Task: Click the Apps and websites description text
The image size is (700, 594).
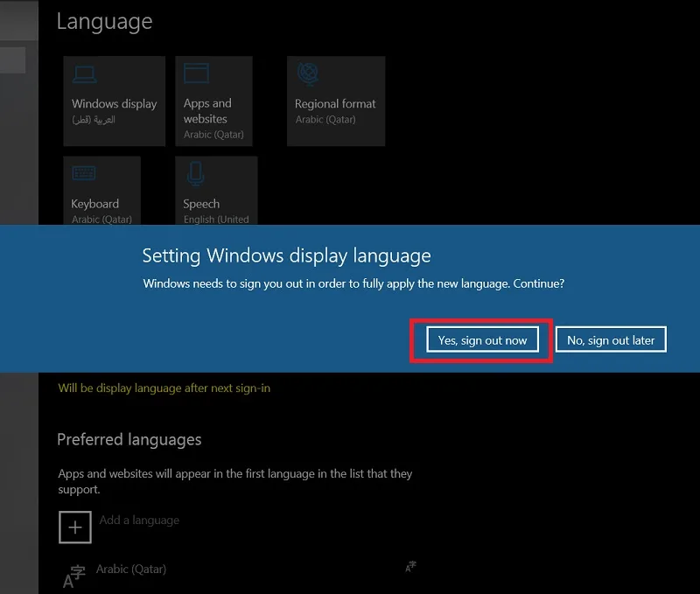Action: [234, 481]
